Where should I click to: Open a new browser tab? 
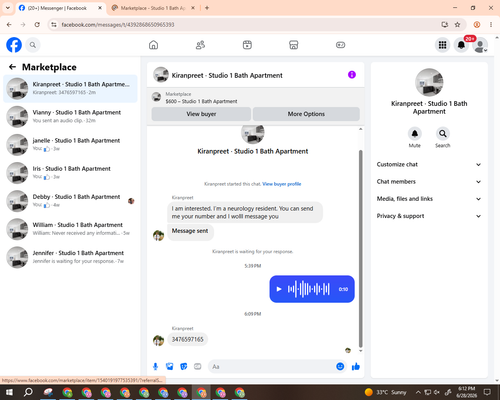click(x=207, y=8)
